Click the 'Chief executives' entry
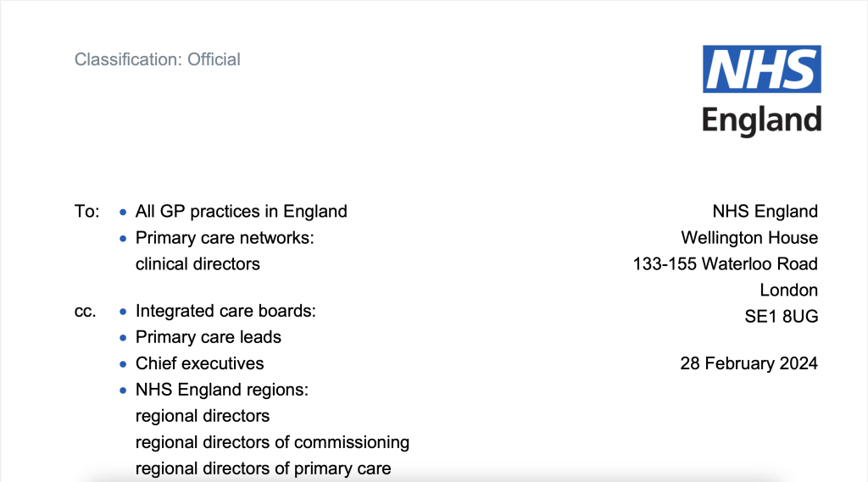This screenshot has width=868, height=482. (x=199, y=363)
